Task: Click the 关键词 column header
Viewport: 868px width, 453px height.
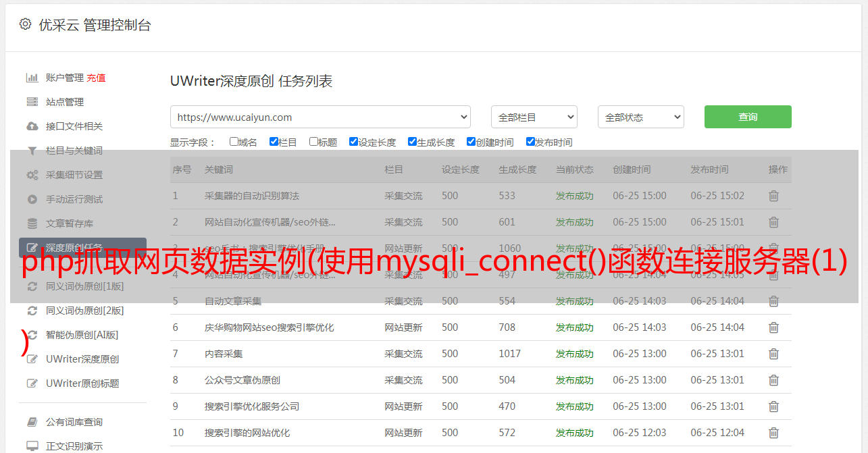Action: [x=219, y=169]
